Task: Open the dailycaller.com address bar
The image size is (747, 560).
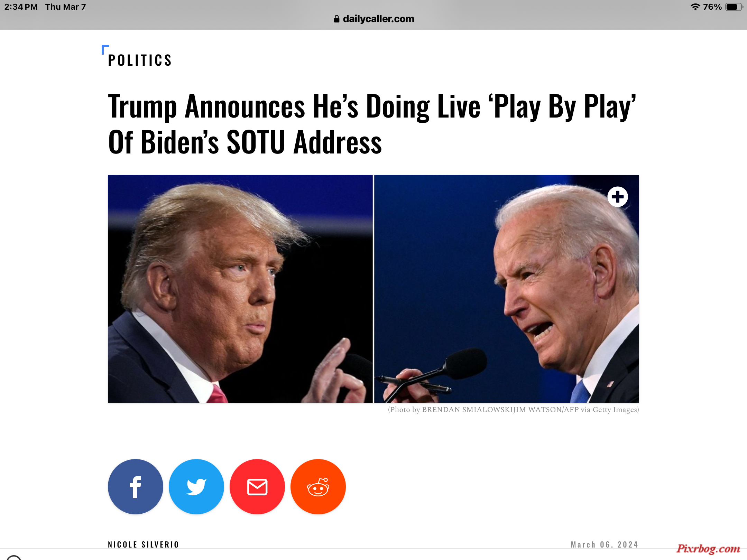Action: click(x=374, y=19)
